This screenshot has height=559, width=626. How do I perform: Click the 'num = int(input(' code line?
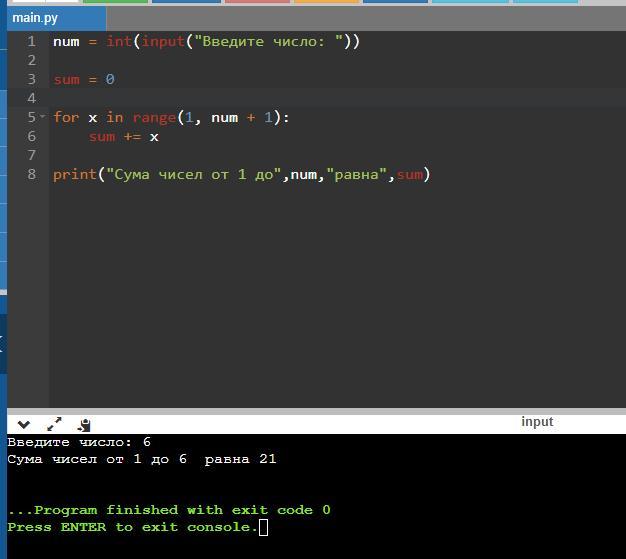point(206,42)
